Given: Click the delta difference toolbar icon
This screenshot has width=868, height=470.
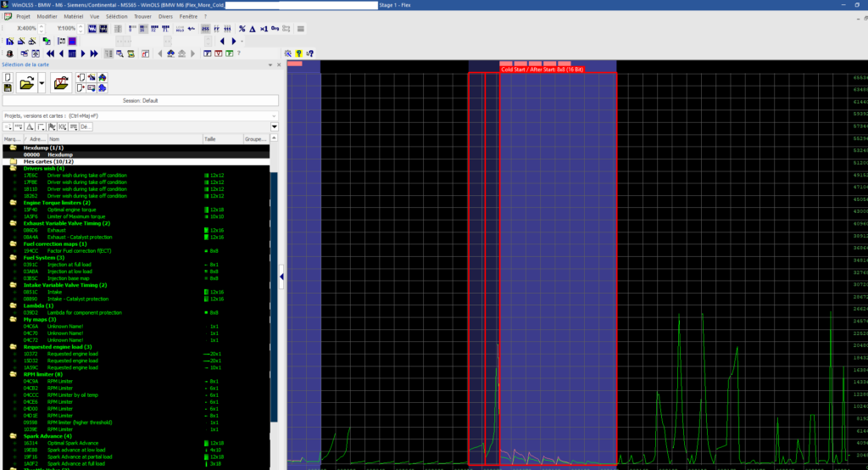Looking at the screenshot, I should click(x=253, y=29).
